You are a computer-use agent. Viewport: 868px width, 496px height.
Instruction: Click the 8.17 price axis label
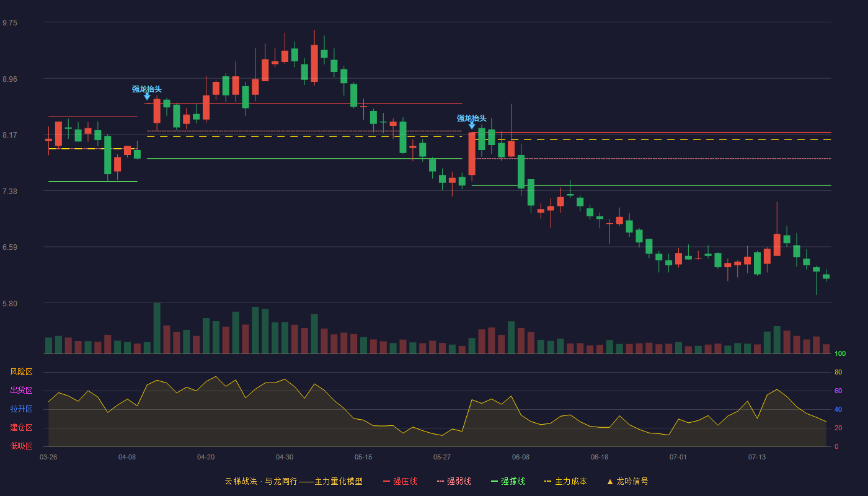10,135
